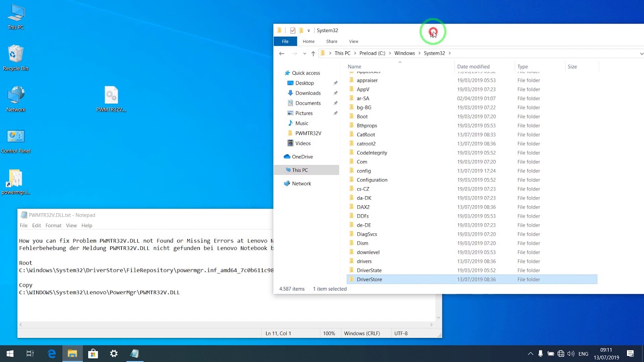Image resolution: width=644 pixels, height=362 pixels.
Task: Open Customize Quick Access Toolbar dropdown
Action: click(308, 31)
